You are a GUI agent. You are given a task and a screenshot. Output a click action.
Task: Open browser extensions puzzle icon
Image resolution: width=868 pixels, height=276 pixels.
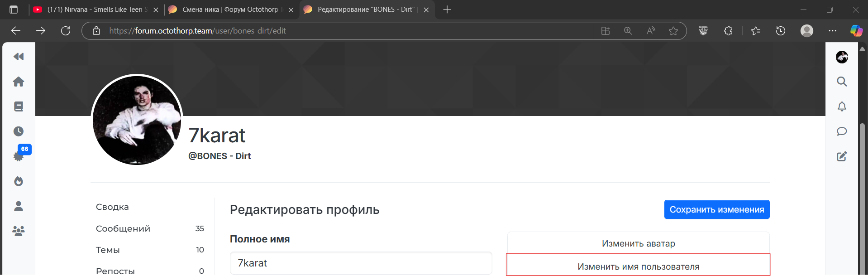tap(728, 31)
